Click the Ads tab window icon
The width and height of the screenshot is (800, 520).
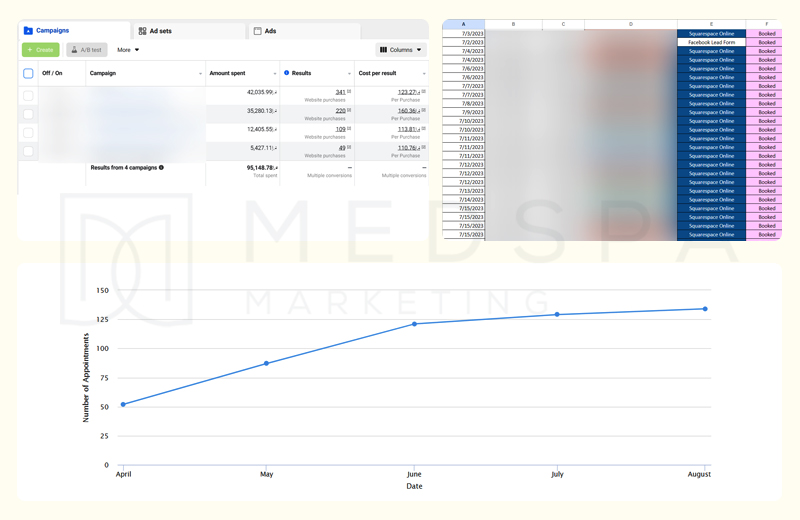(257, 32)
